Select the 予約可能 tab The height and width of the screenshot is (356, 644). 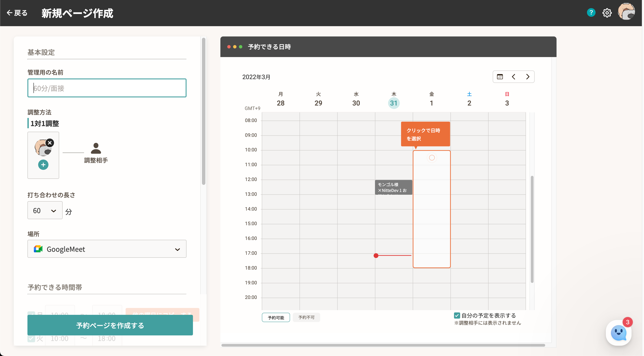tap(276, 317)
